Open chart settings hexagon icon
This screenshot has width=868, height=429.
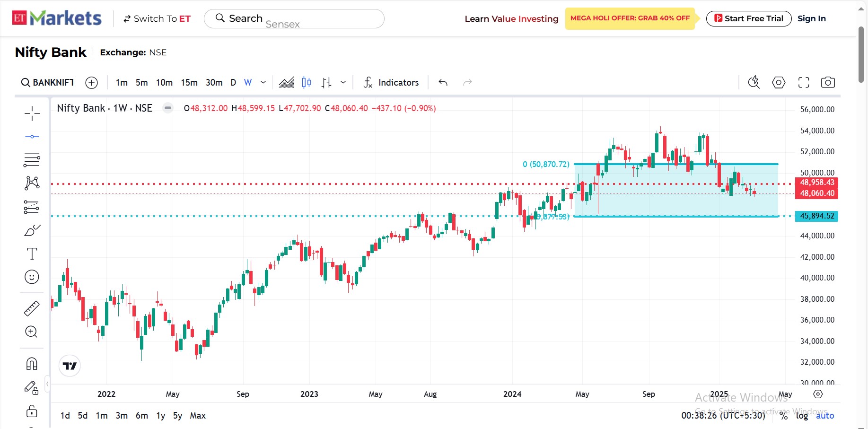click(x=778, y=82)
